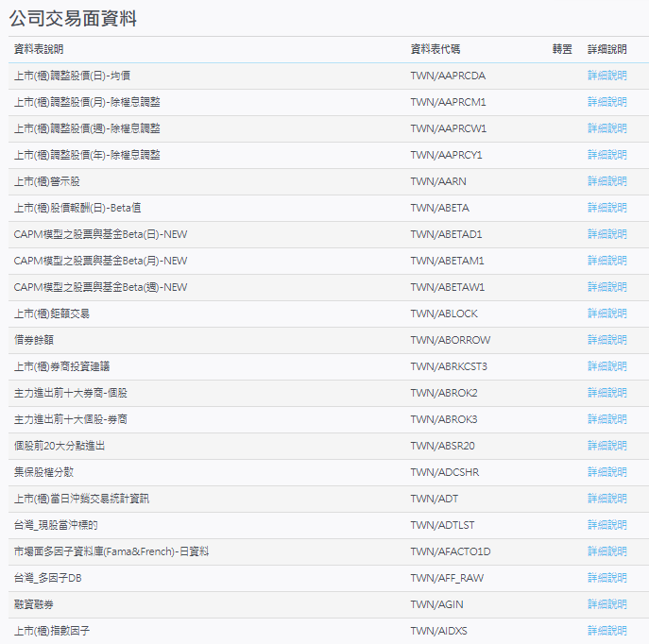This screenshot has height=644, width=649.
Task: Open 詳細說明 for 上市(櫃)指數因子
Action: (x=606, y=631)
